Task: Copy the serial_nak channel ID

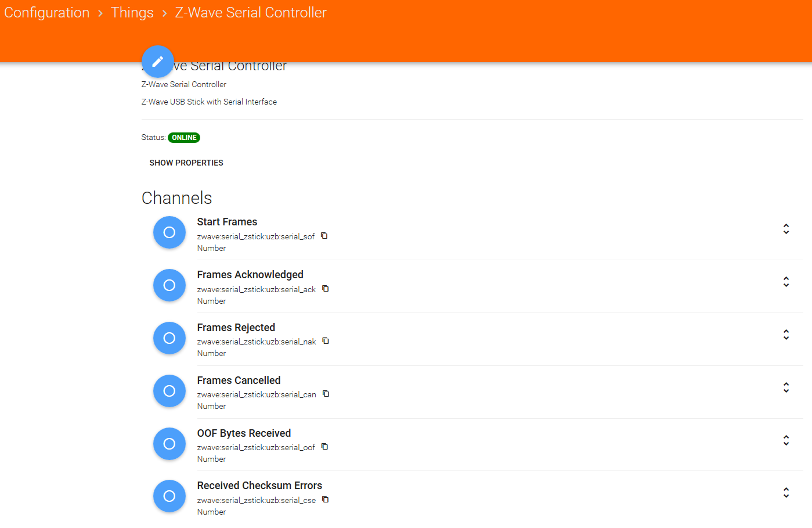Action: tap(326, 341)
